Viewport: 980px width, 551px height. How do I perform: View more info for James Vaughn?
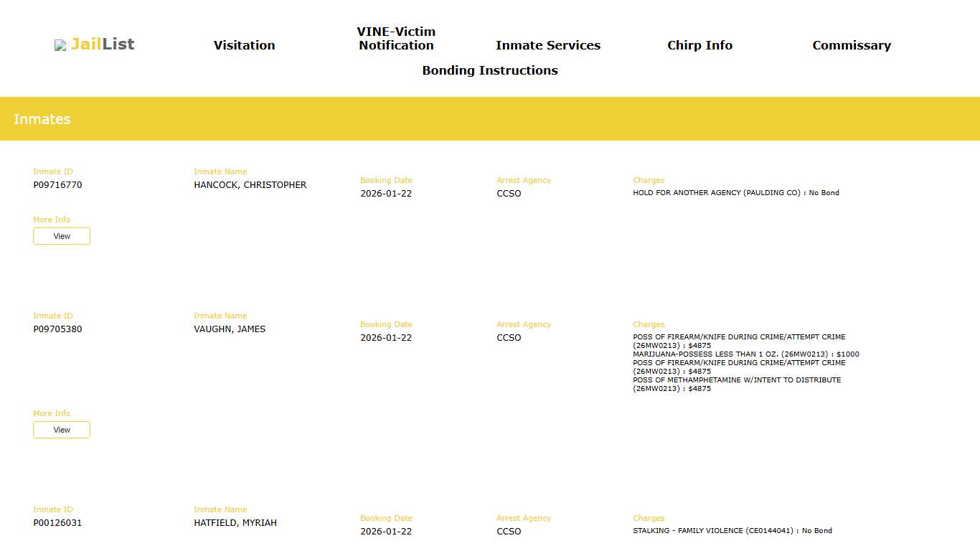62,430
